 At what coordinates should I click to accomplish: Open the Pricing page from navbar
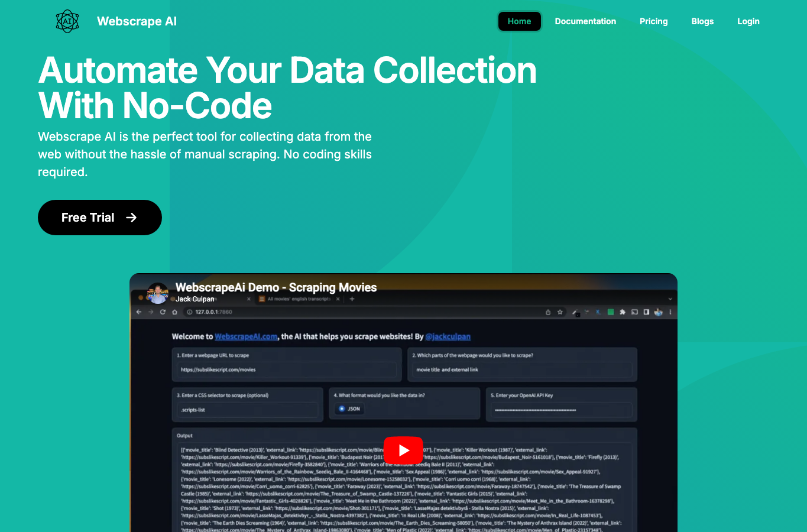click(653, 21)
